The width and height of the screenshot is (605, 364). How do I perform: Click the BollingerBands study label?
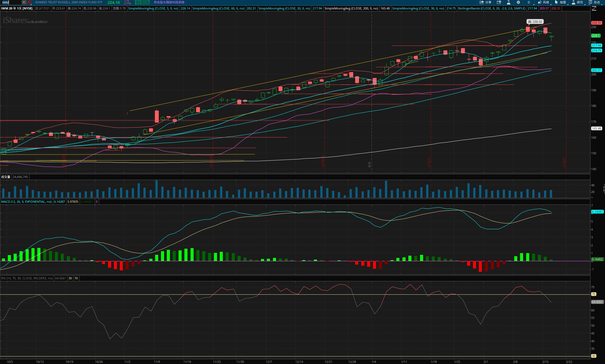pyautogui.click(x=492, y=8)
